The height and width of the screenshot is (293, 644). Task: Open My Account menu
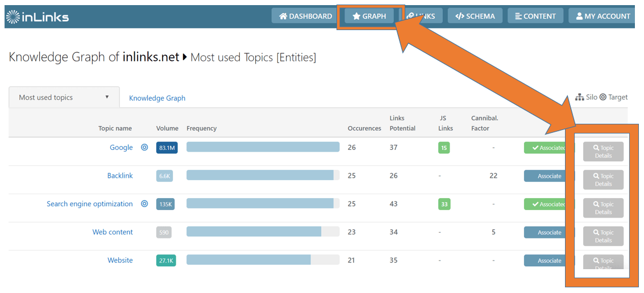tap(603, 16)
